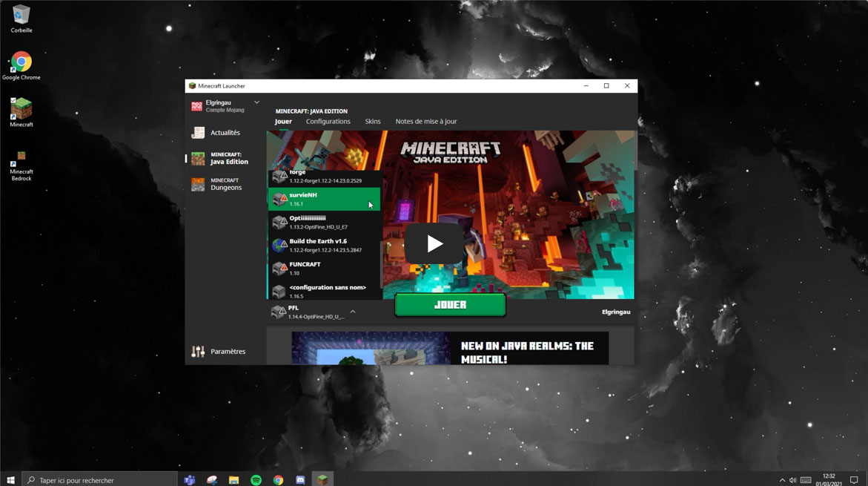Click Minecraft Launcher taskbar icon

tap(322, 480)
